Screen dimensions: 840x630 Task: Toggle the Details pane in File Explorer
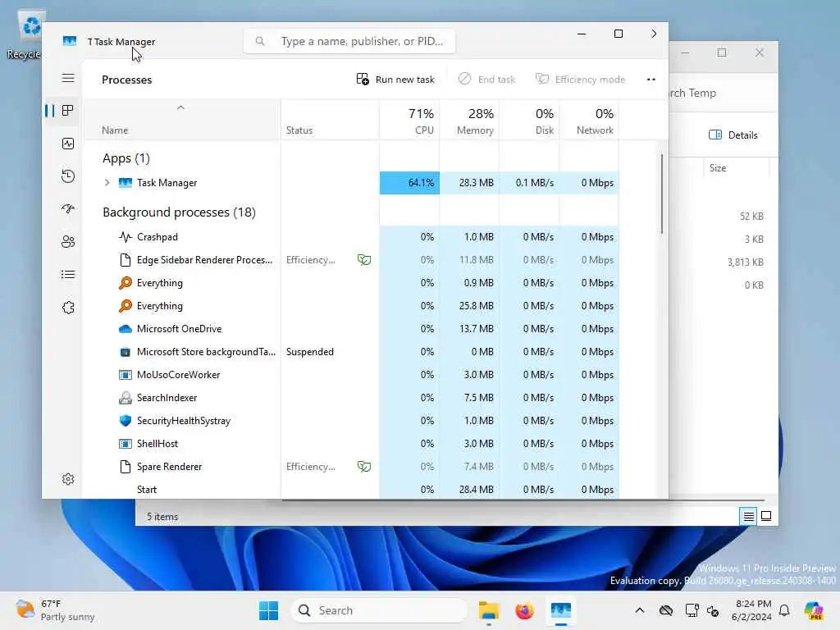coord(733,135)
